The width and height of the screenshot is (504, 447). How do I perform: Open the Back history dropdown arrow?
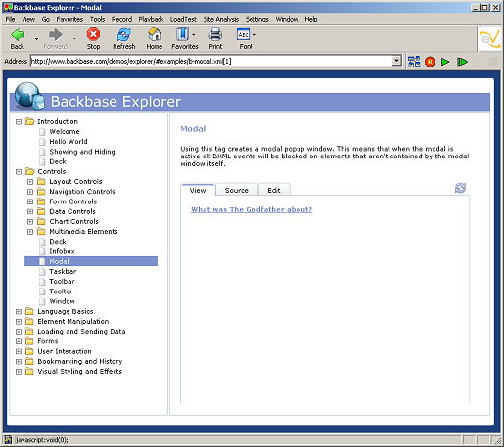pos(36,39)
